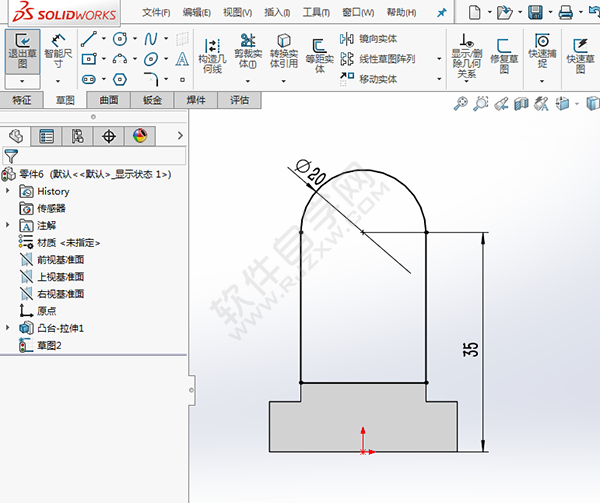Select the Spline sketch tool
The height and width of the screenshot is (503, 600).
click(151, 39)
